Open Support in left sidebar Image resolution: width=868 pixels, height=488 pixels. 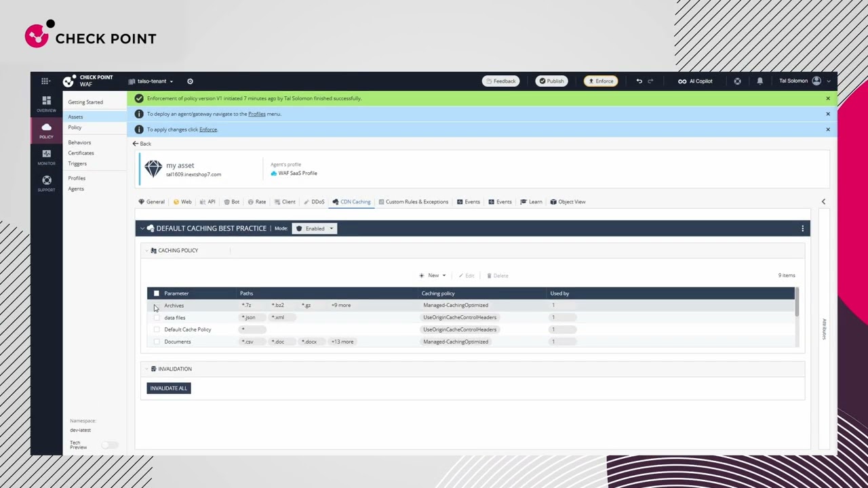coord(46,184)
